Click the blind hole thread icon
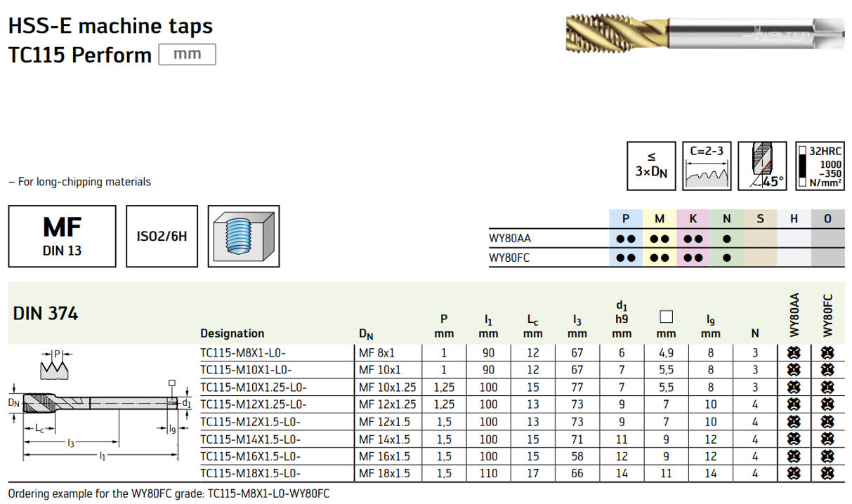Image resolution: width=852 pixels, height=504 pixels. [244, 236]
